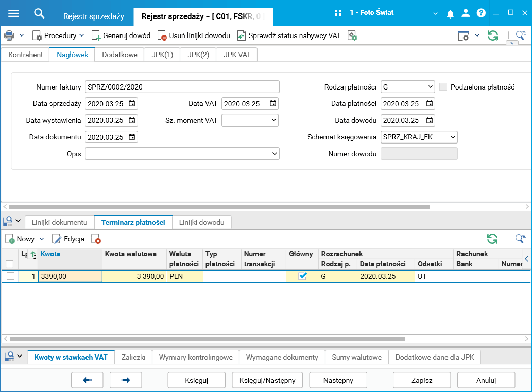Click the header panel horizontal scrollbar
This screenshot has height=392, width=532.
pos(219,207)
